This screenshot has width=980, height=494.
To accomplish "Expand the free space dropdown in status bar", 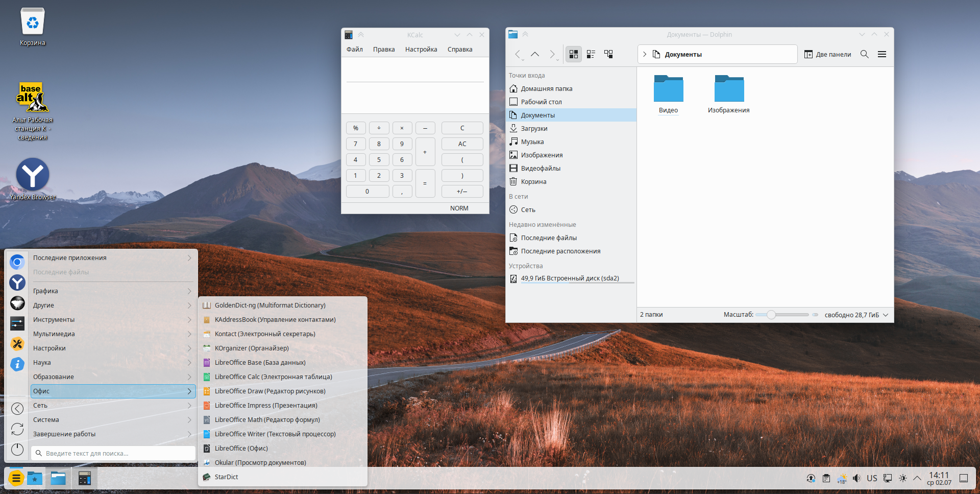I will click(x=886, y=315).
